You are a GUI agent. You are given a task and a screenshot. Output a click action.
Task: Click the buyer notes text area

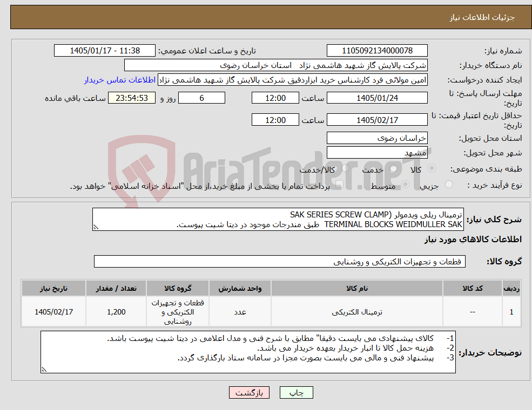tap(248, 352)
